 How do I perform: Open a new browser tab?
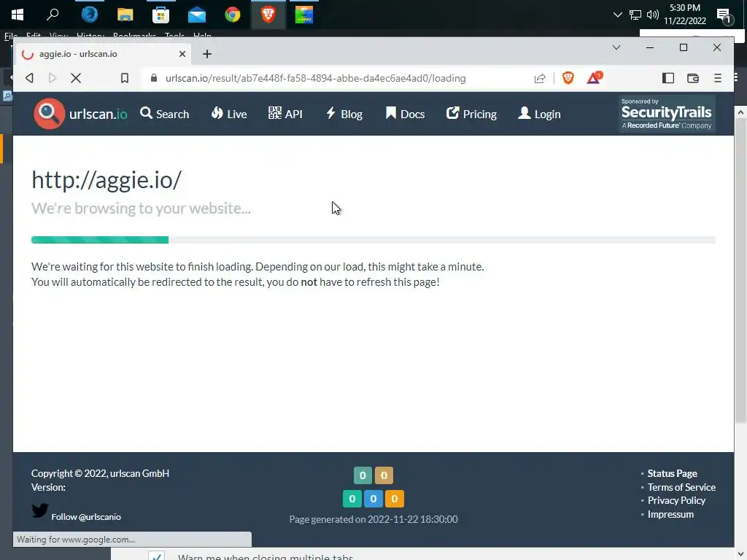(x=206, y=54)
